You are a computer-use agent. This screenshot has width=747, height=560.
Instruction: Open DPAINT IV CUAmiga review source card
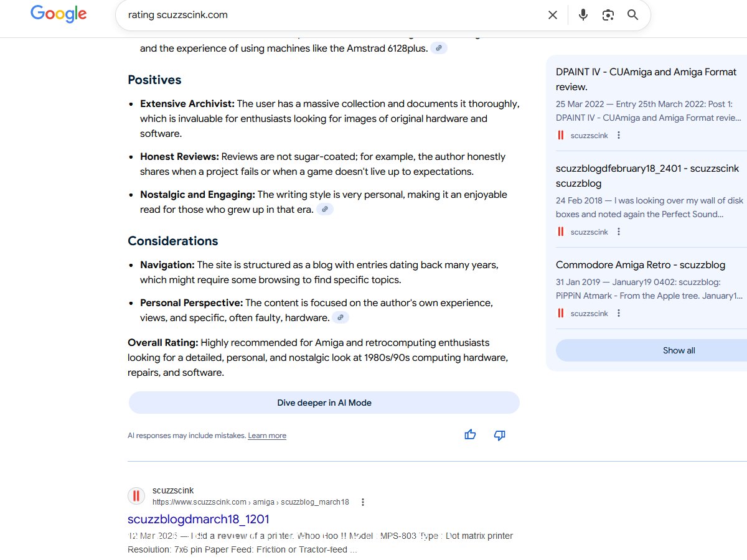(x=646, y=79)
